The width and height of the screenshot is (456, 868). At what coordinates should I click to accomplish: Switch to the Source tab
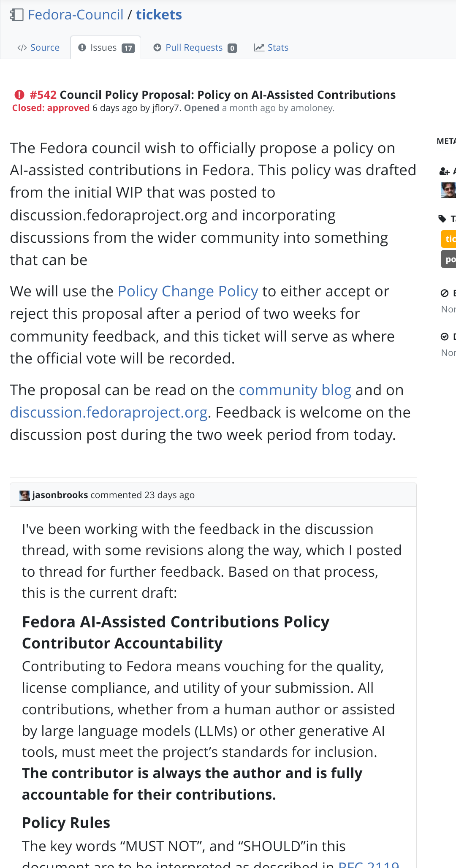click(x=38, y=48)
